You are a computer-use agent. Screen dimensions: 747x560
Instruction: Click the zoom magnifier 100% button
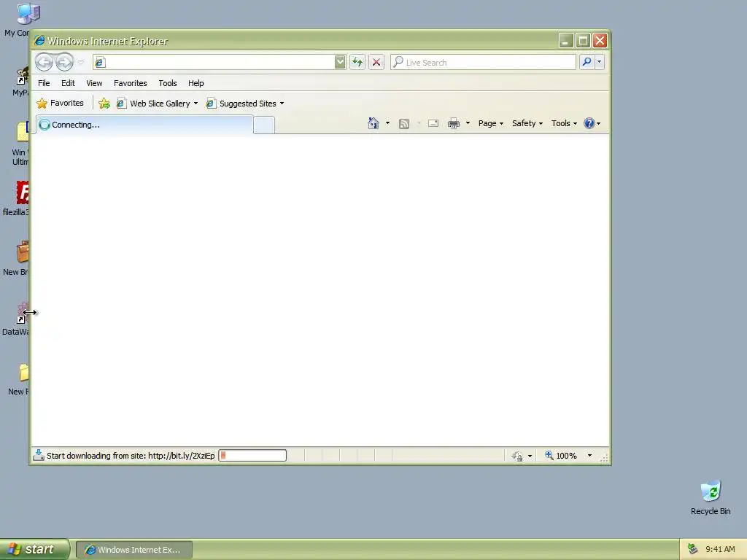coord(561,456)
